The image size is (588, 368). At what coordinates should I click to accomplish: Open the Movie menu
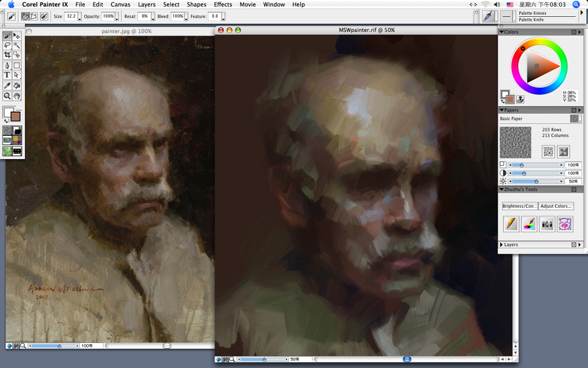point(248,4)
